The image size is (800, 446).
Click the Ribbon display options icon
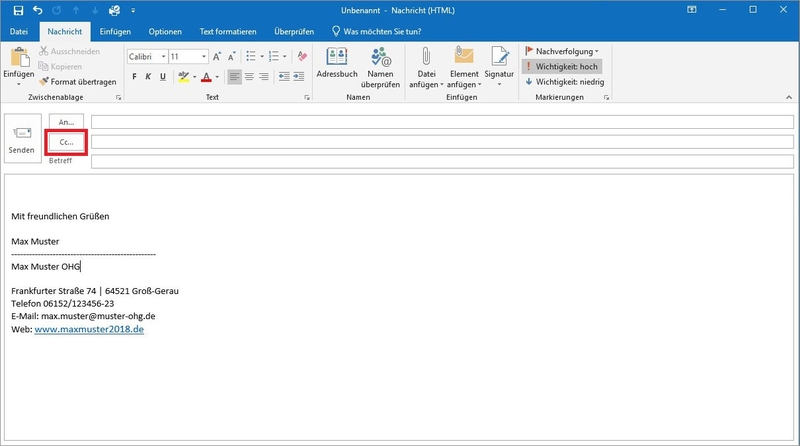(692, 10)
